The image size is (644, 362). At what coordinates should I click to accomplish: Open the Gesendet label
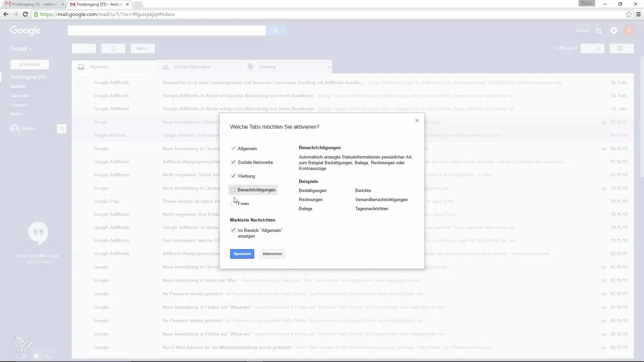pos(20,96)
